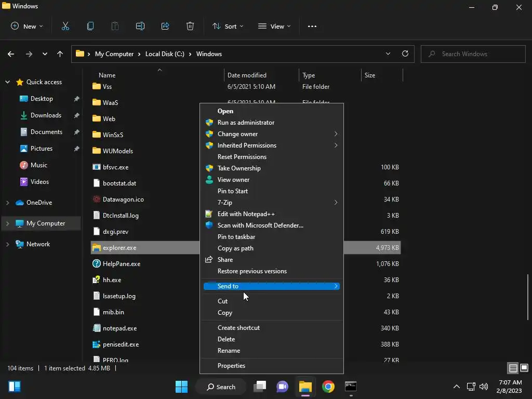Image resolution: width=532 pixels, height=399 pixels.
Task: Expand the address bar history dropdown
Action: [x=388, y=54]
